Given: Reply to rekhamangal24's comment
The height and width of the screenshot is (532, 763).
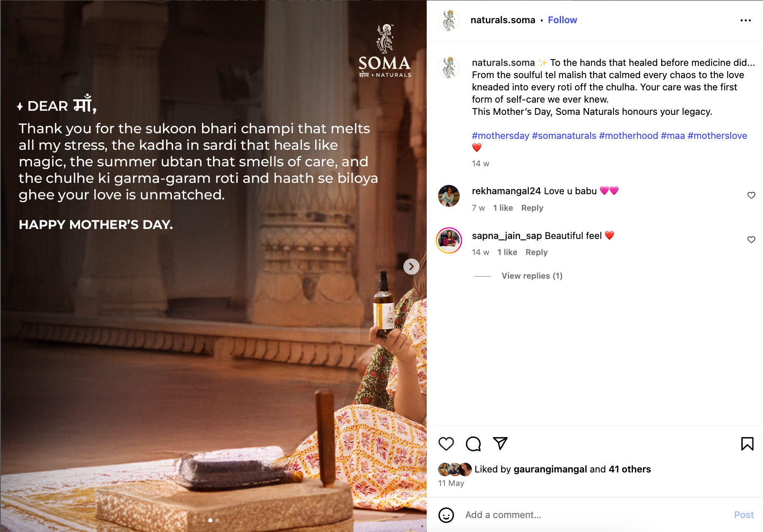Looking at the screenshot, I should pos(532,208).
